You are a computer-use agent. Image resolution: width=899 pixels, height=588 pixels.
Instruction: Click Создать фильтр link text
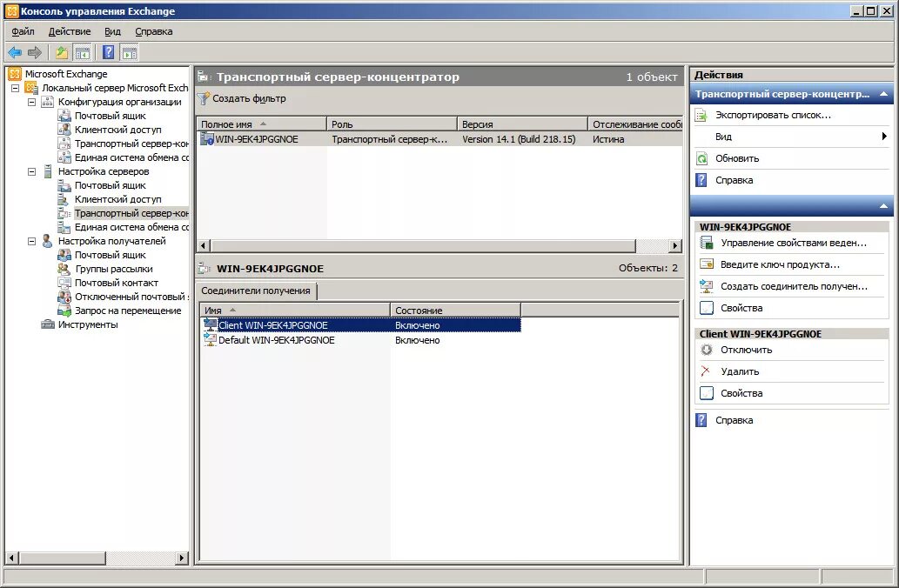click(x=249, y=98)
